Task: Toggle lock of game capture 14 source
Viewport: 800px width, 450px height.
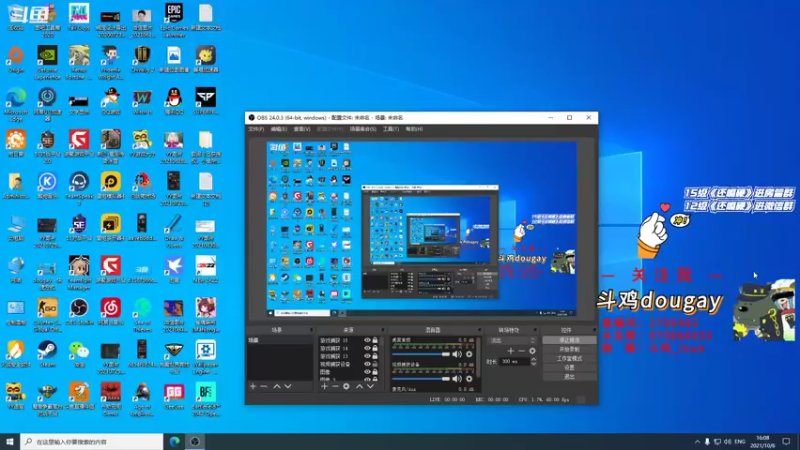Action: tap(375, 348)
